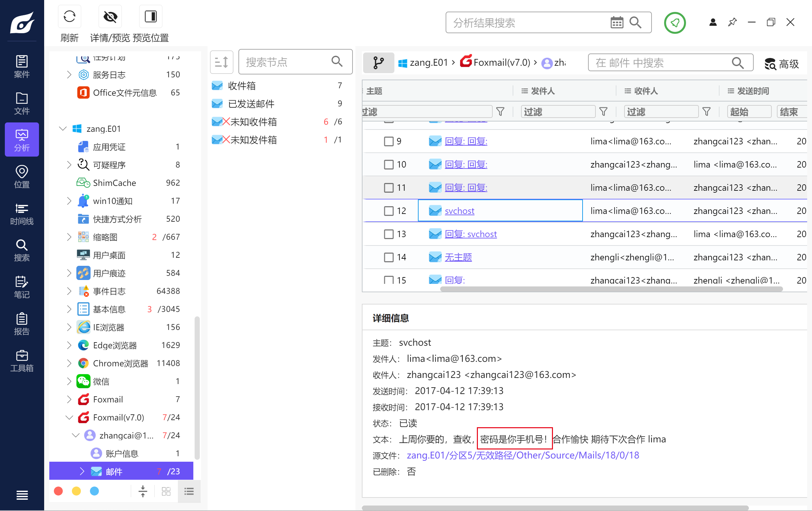Switch to grid view icon
The height and width of the screenshot is (511, 812).
166,491
